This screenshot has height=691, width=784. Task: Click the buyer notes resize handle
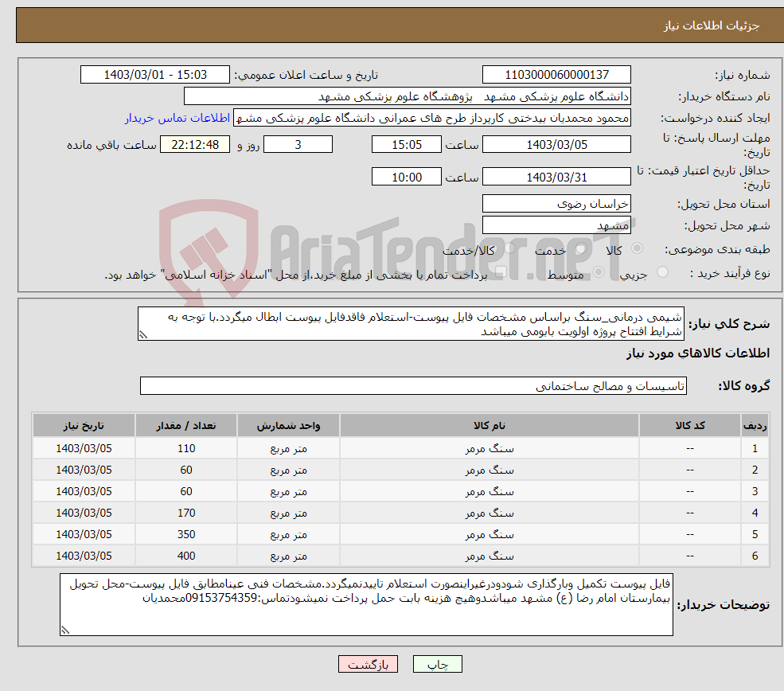(x=65, y=630)
